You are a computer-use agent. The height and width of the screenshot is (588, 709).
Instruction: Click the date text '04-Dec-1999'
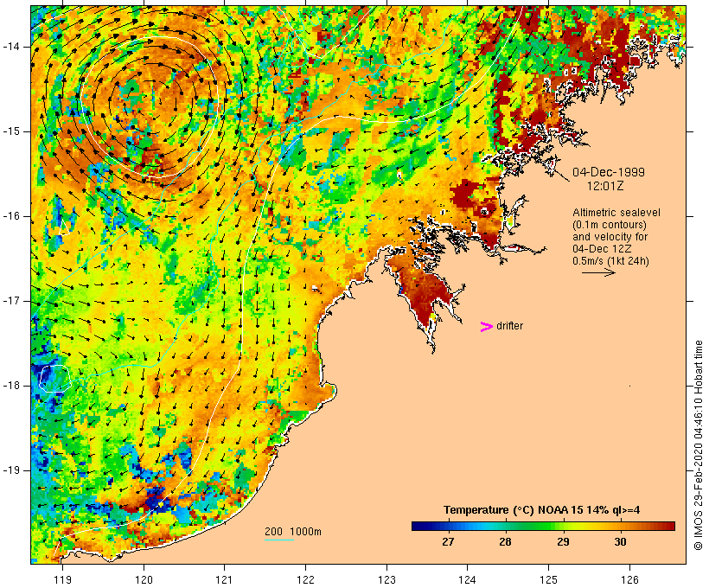coord(609,172)
